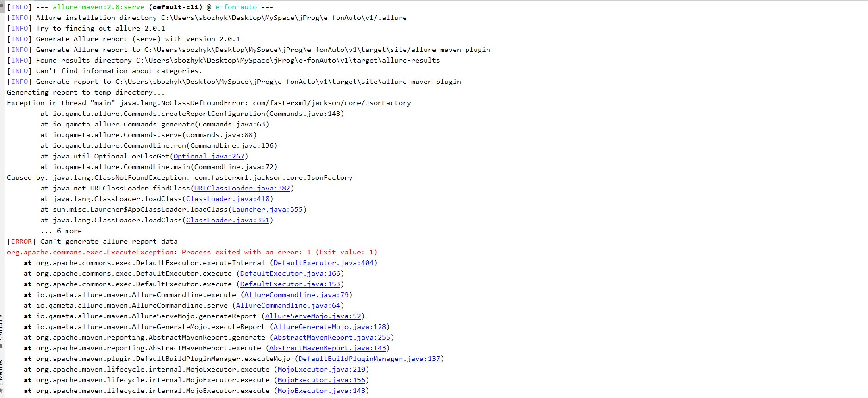868x398 pixels.
Task: Click 'Commands.generate(Commands.java:63)' line
Action: click(x=155, y=124)
